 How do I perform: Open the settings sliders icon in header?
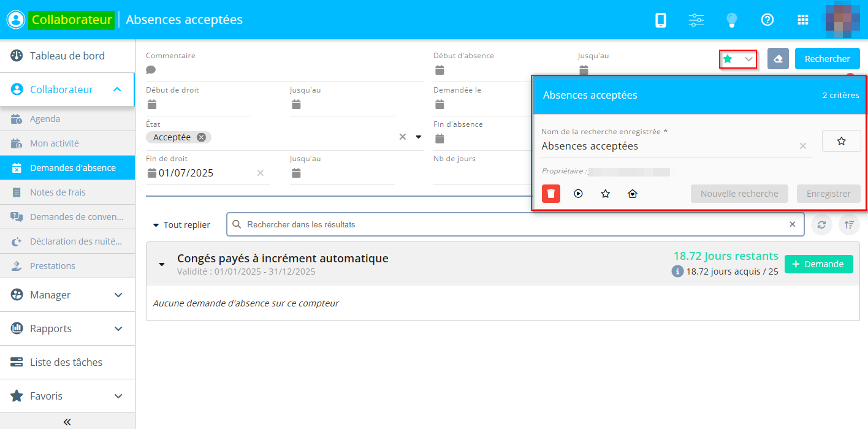[696, 20]
